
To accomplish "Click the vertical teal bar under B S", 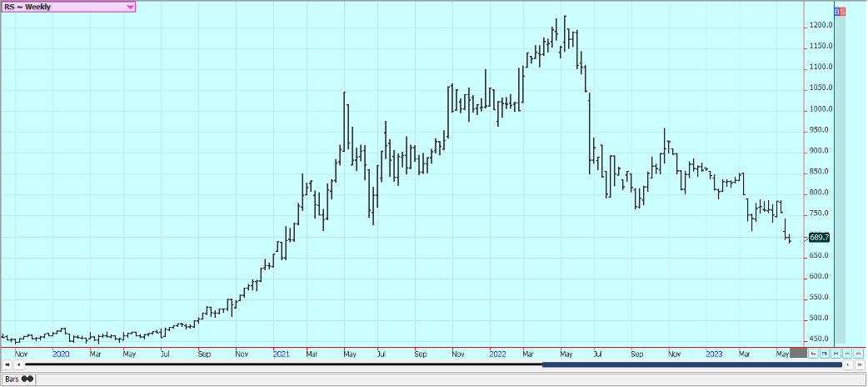I will (841, 179).
